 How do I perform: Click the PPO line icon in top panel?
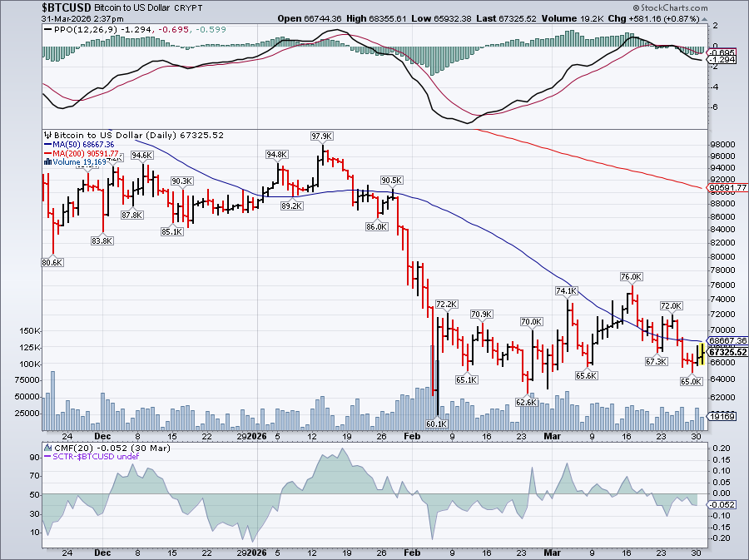click(x=47, y=30)
